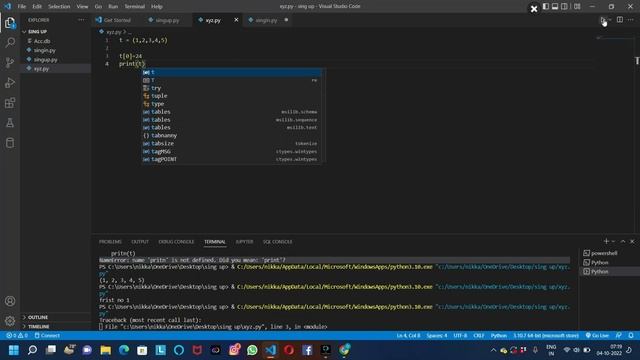Viewport: 640px width, 360px height.
Task: Click the feedback icon in status bar
Action: point(619,336)
